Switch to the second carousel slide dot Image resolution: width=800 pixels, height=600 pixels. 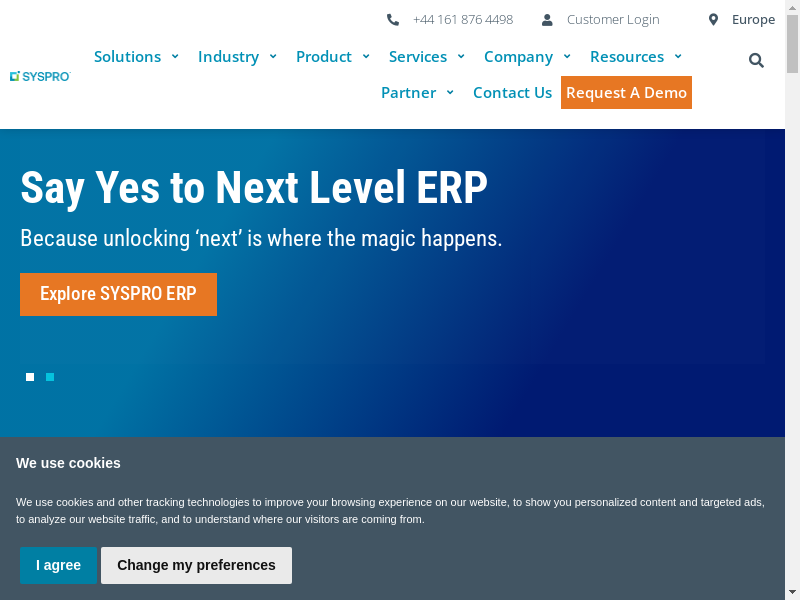pyautogui.click(x=50, y=377)
